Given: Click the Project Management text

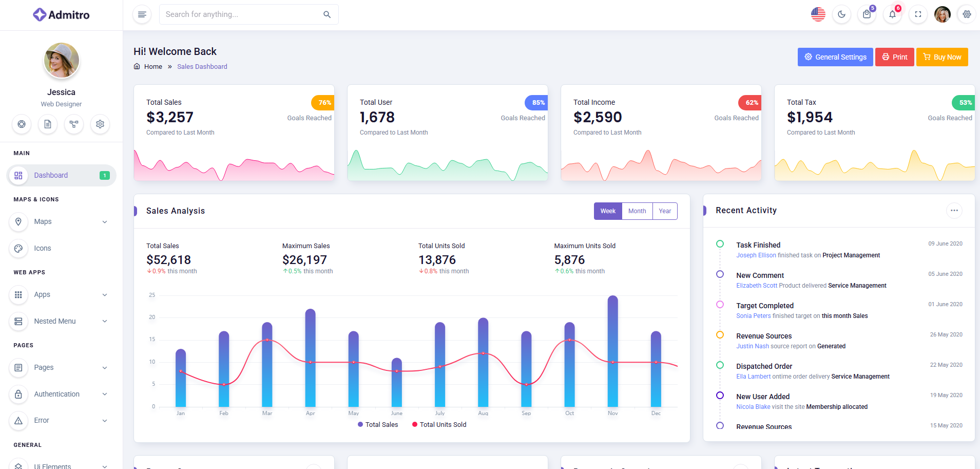Looking at the screenshot, I should pyautogui.click(x=851, y=255).
